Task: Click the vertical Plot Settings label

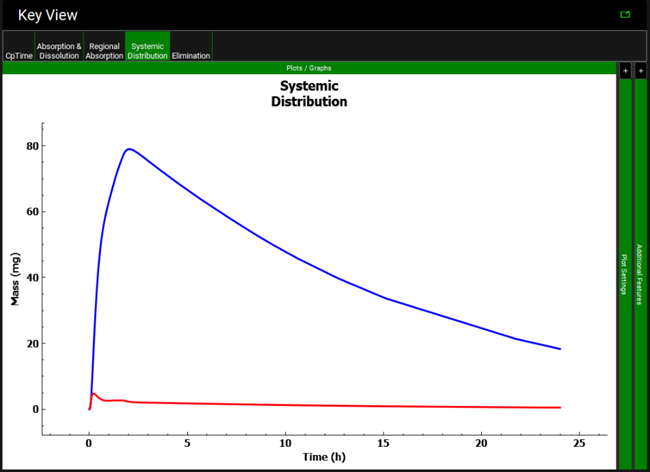Action: click(625, 272)
